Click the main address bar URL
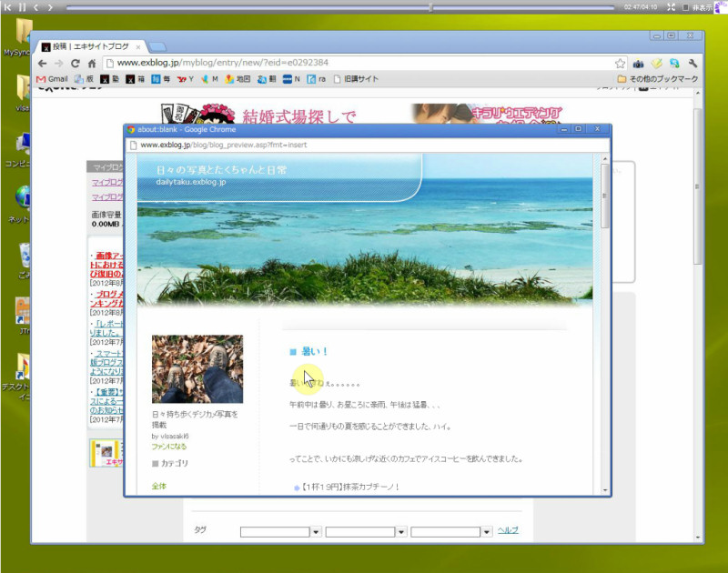Viewport: 728px width, 573px height. (222, 63)
